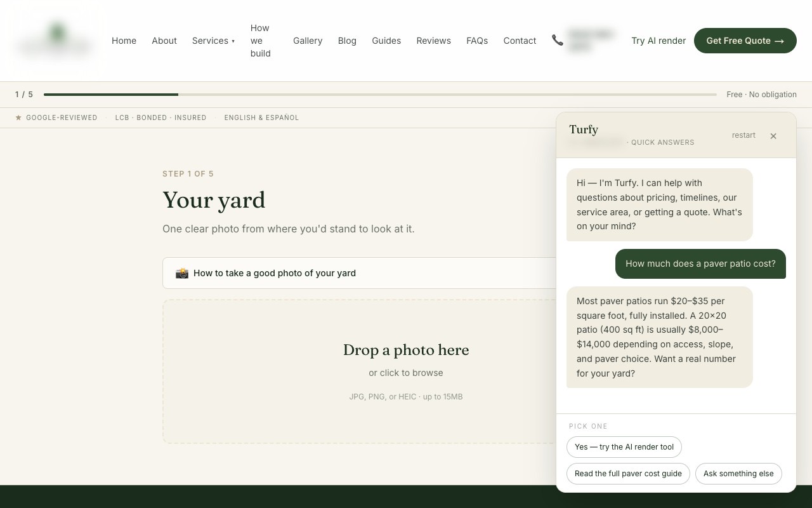Image resolution: width=812 pixels, height=508 pixels.
Task: Open the Guides section
Action: (386, 41)
